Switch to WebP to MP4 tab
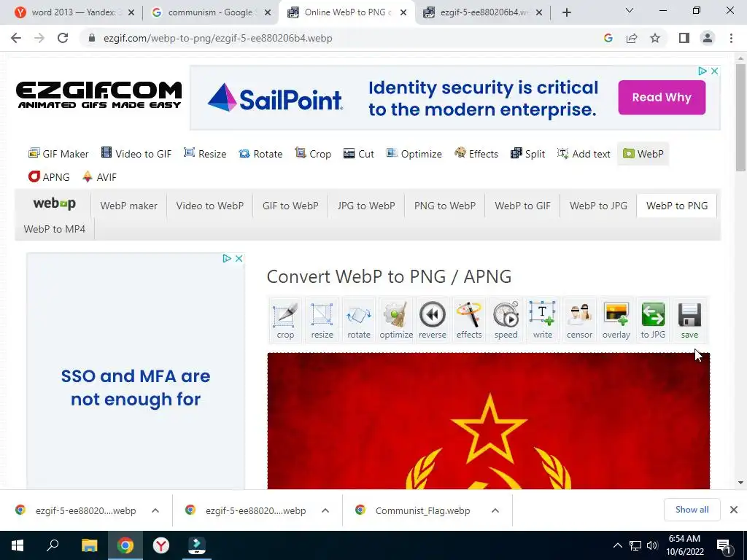The width and height of the screenshot is (747, 560). (54, 229)
